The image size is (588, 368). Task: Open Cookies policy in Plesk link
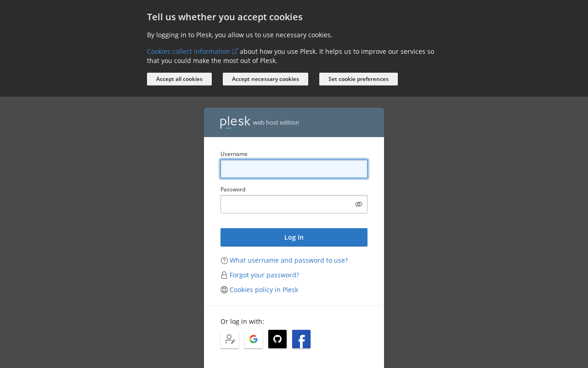click(x=264, y=290)
